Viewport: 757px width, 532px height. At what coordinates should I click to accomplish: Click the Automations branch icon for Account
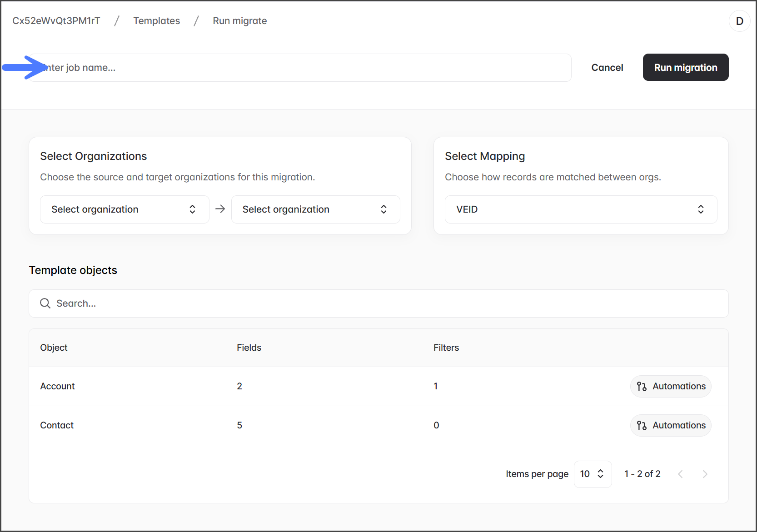[642, 387]
